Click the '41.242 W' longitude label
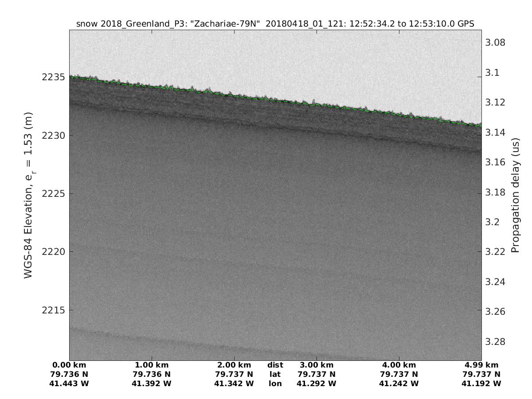Screen dimensions: 532x399 click(399, 384)
